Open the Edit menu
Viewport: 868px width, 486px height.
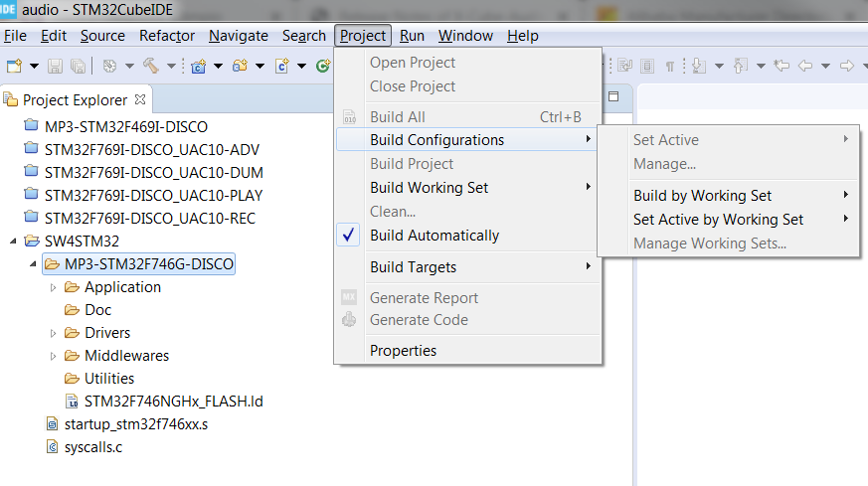(x=54, y=36)
